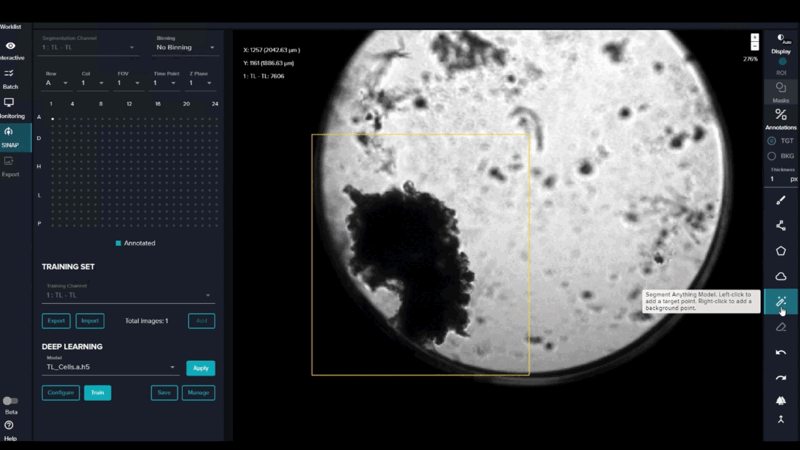Open Display auto-contrast settings
This screenshot has width=800, height=450.
click(781, 43)
